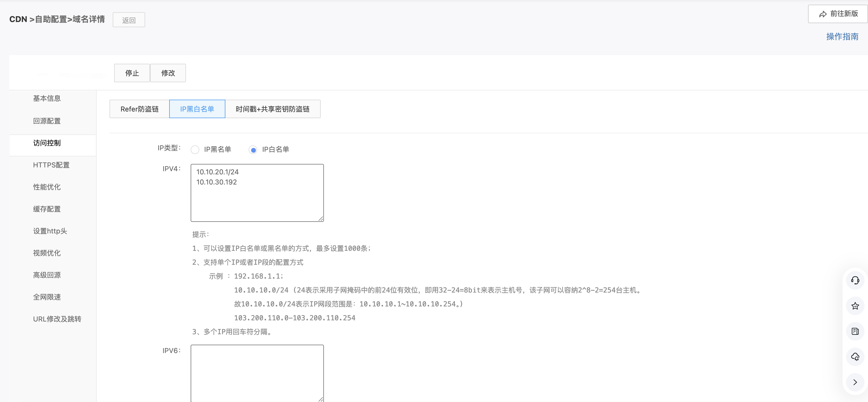Click the 停止 button

[x=132, y=73]
